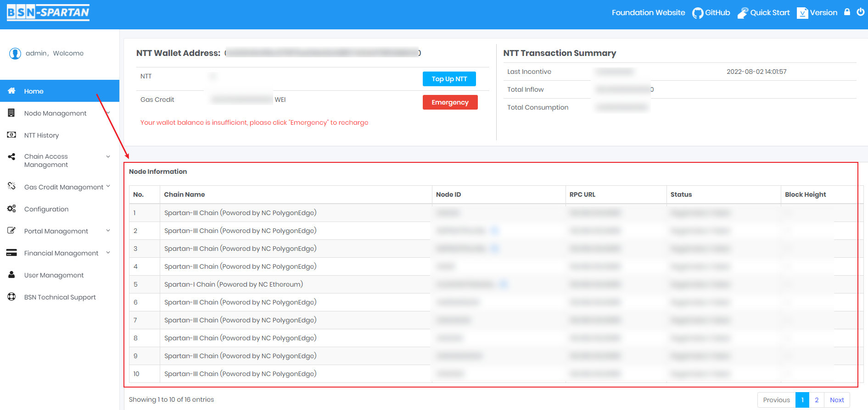Image resolution: width=868 pixels, height=410 pixels.
Task: Click the BSN-Spartan logo
Action: point(48,12)
